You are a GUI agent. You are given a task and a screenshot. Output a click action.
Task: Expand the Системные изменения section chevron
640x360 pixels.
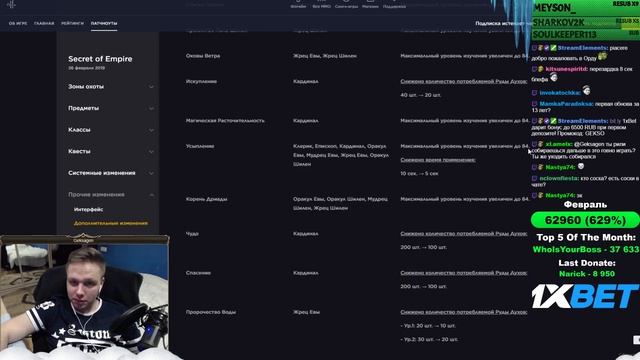[x=151, y=173]
